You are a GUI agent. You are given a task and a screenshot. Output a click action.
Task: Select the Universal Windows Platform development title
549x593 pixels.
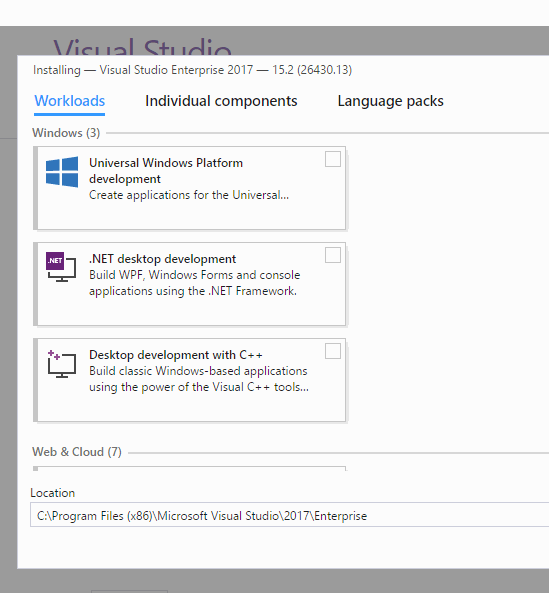[166, 171]
